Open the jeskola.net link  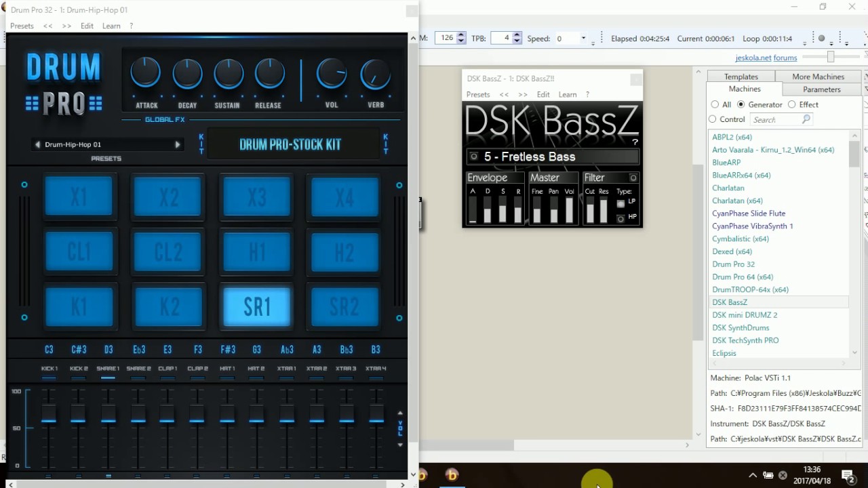(753, 58)
